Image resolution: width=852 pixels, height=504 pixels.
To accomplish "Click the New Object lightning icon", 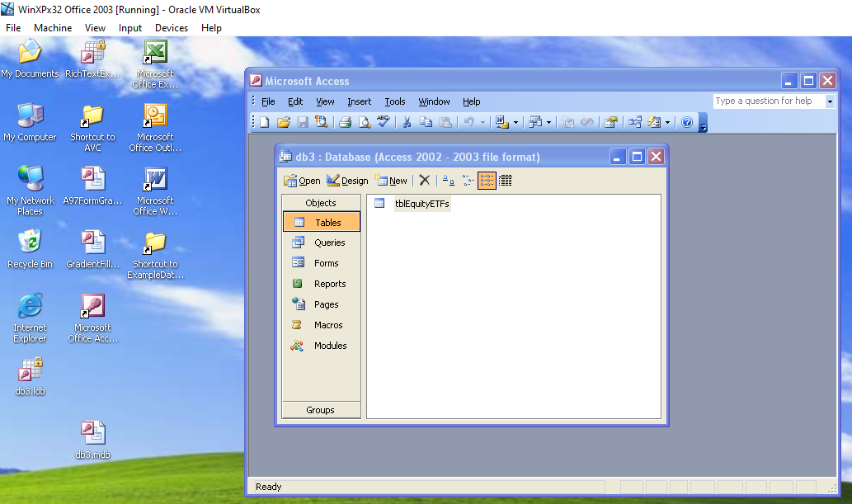I will [654, 122].
